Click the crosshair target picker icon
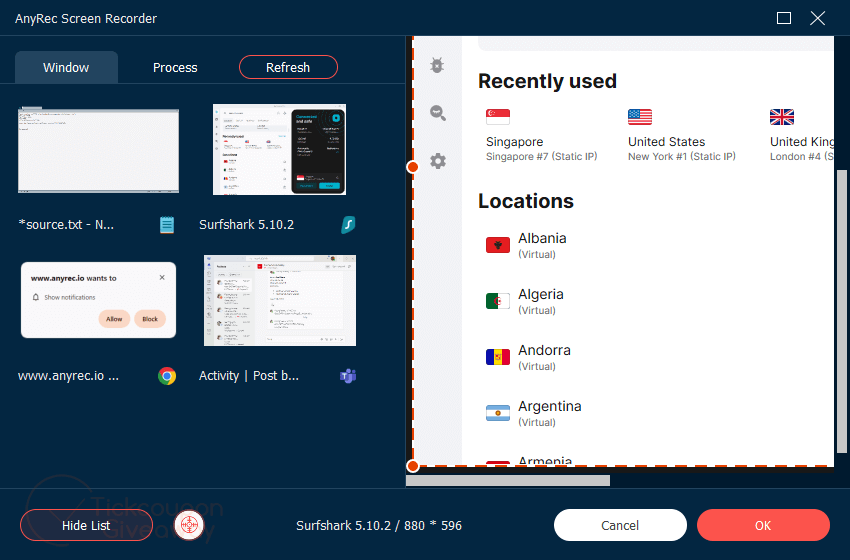The image size is (850, 560). click(189, 525)
